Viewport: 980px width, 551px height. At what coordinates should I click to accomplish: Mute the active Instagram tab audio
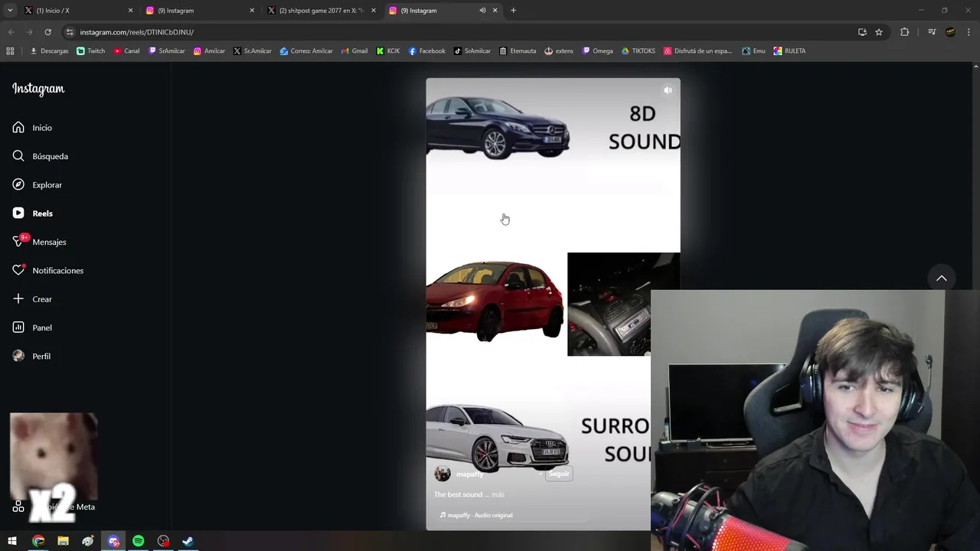click(x=482, y=11)
